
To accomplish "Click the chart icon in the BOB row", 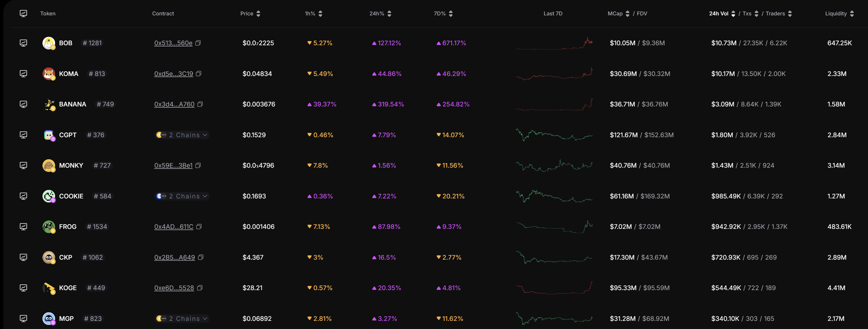I will click(x=23, y=43).
